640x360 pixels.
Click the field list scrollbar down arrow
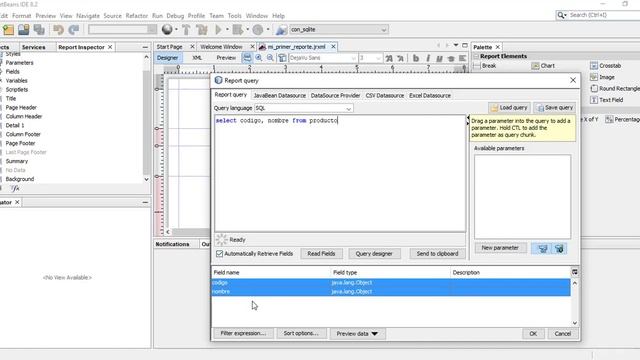point(575,323)
